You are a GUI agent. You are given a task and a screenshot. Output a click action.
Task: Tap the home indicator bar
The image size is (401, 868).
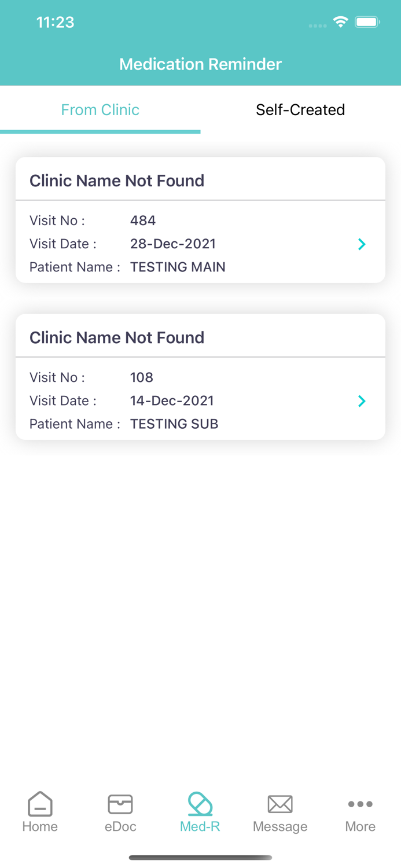[x=200, y=858]
